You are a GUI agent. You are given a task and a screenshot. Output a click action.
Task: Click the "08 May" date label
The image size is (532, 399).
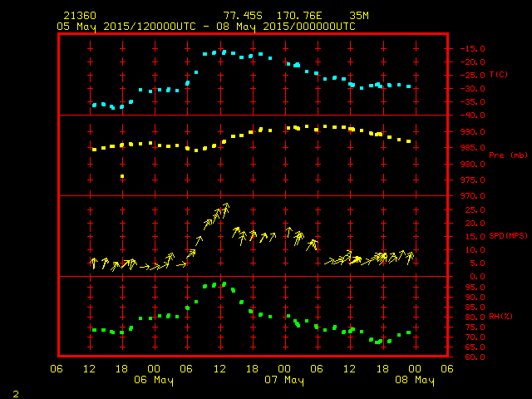(415, 381)
